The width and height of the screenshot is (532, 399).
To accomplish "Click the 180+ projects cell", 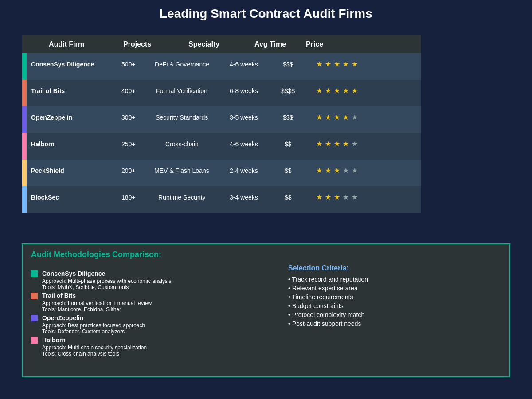I will (129, 197).
